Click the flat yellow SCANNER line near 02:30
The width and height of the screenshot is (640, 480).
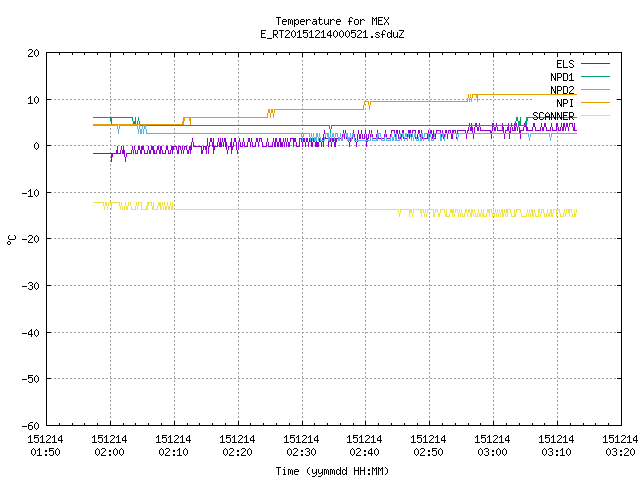(302, 209)
